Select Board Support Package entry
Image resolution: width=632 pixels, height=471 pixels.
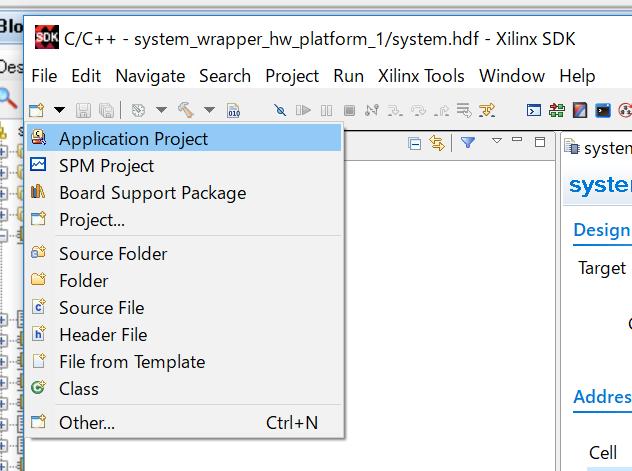[184, 193]
